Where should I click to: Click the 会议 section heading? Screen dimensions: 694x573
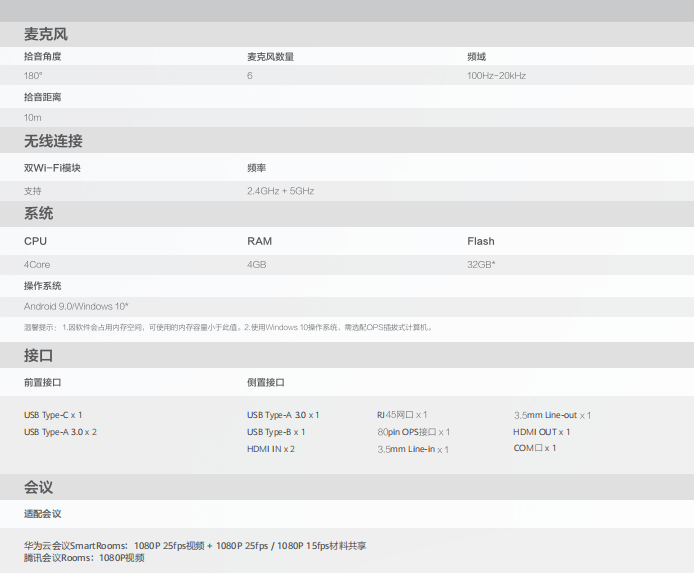(x=39, y=487)
